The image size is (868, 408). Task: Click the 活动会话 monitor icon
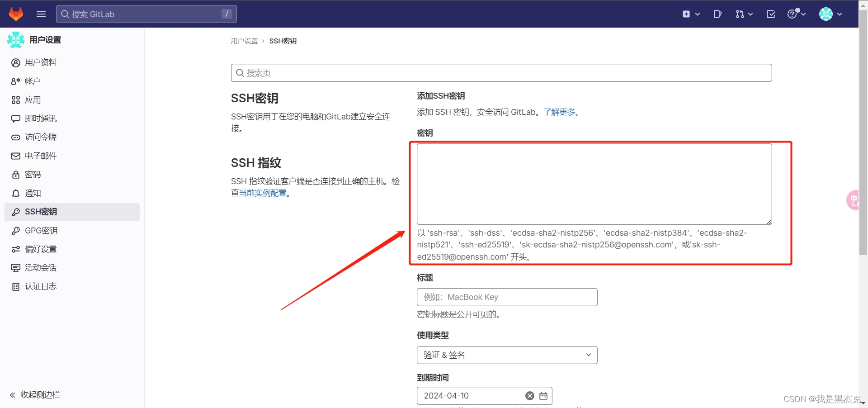(x=16, y=268)
